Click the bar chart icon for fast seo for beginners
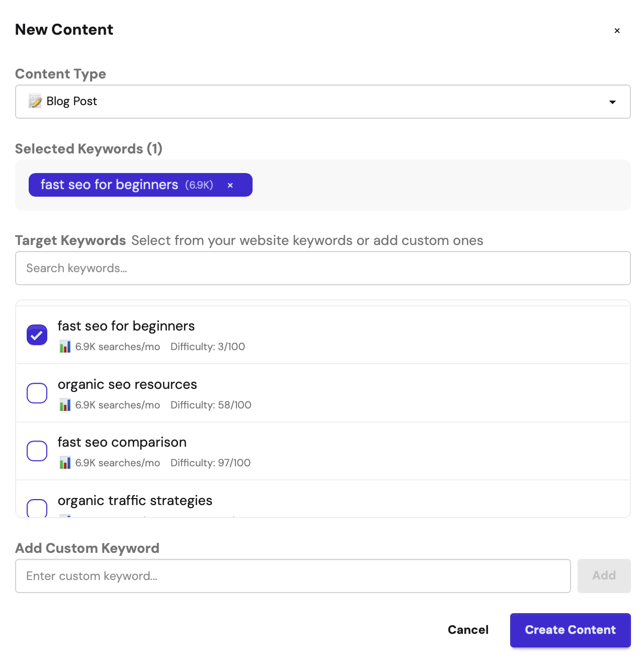644x663 pixels. pos(65,347)
